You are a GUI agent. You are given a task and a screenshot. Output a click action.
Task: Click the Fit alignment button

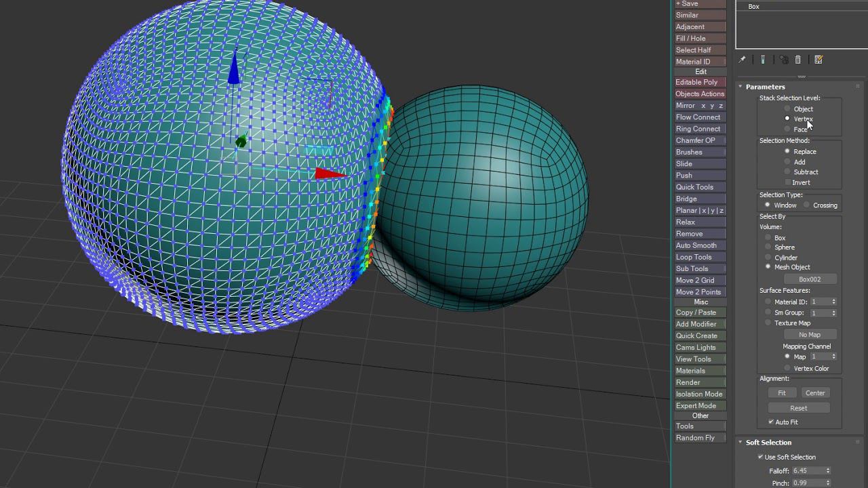coord(782,393)
